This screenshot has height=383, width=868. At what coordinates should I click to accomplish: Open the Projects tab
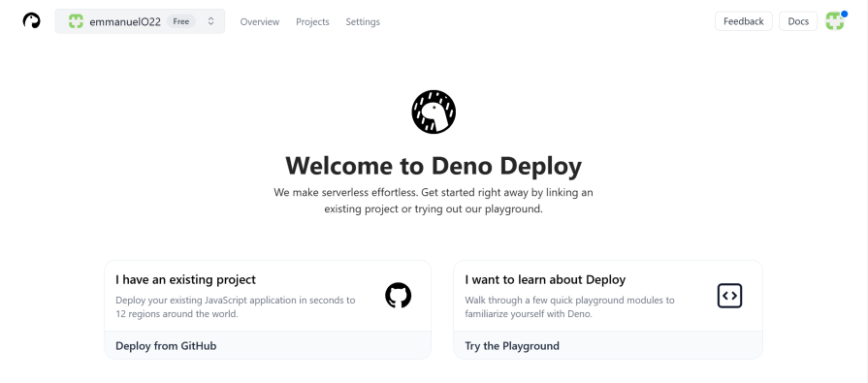point(312,21)
